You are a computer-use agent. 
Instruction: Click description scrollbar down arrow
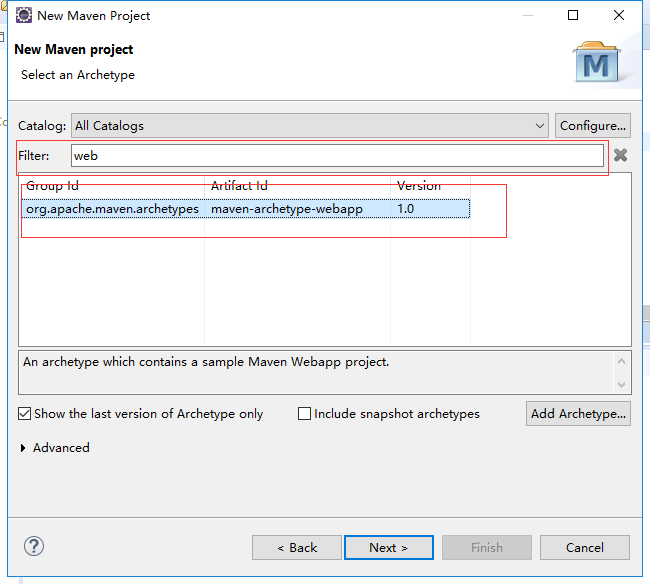[621, 385]
